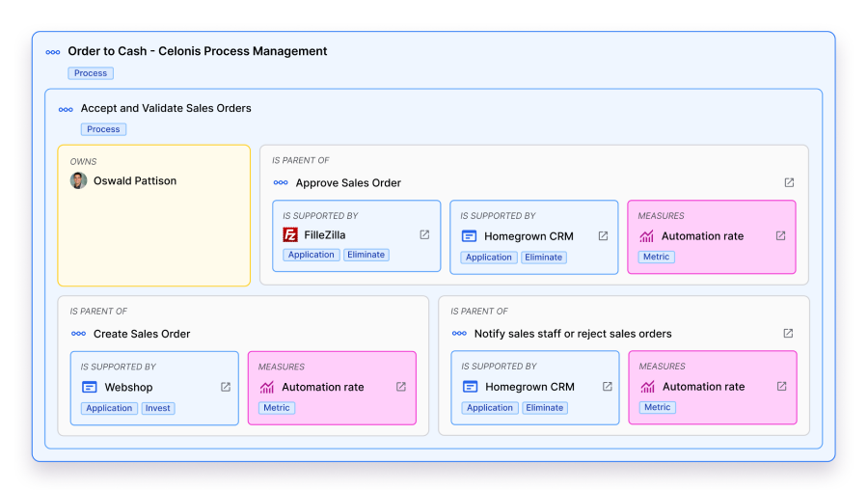The width and height of the screenshot is (868, 490).
Task: Click application icon in Approve Sales Order's Homegrown CRM card
Action: [469, 236]
